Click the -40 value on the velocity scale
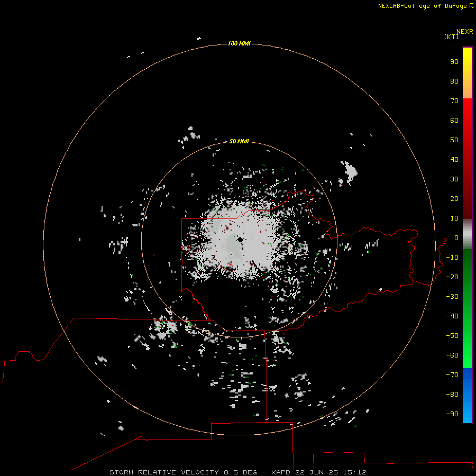This screenshot has height=476, width=476. 452,316
